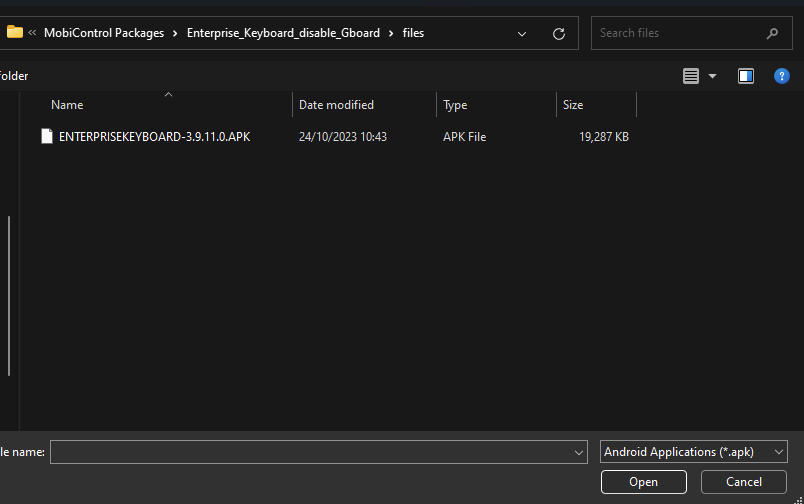Open the view options dropdown arrow

(712, 76)
